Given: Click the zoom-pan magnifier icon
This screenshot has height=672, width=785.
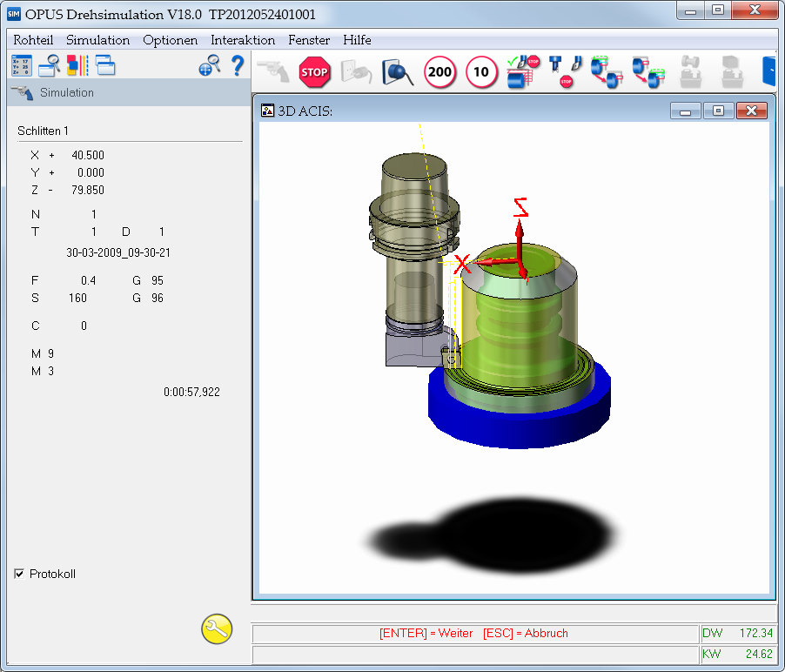Looking at the screenshot, I should point(210,65).
